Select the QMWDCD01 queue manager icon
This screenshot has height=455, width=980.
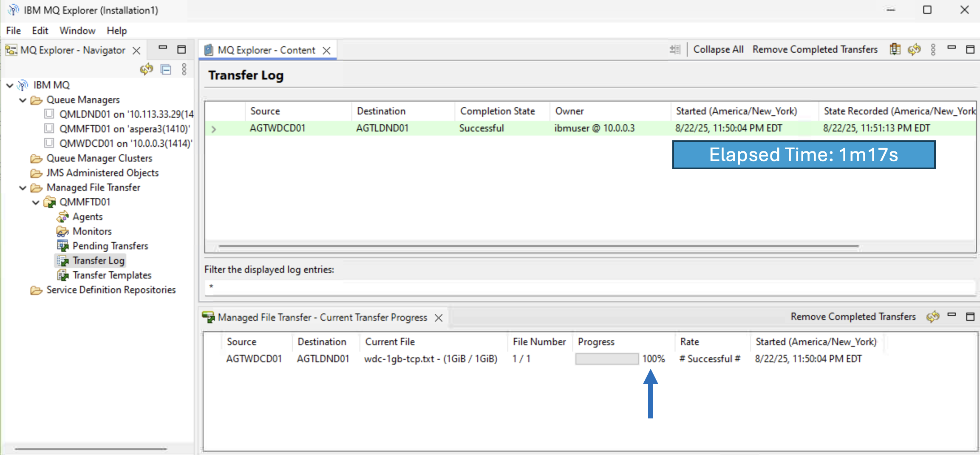point(49,143)
